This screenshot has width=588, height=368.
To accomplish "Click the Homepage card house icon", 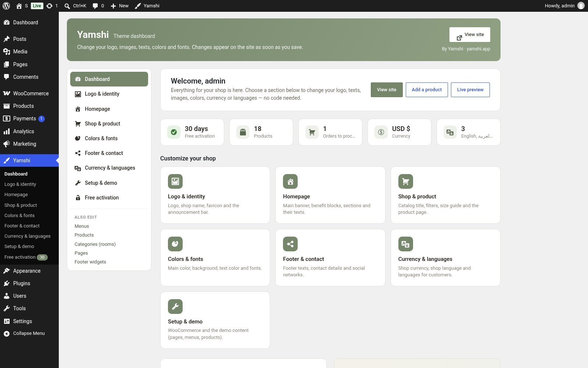I will pos(290,181).
